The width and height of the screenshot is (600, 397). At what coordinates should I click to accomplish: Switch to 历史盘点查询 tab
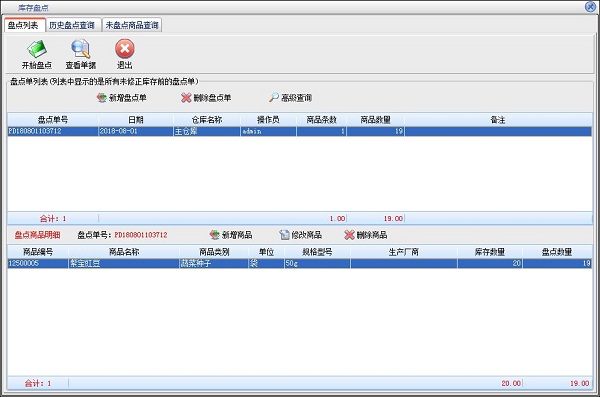pos(72,25)
